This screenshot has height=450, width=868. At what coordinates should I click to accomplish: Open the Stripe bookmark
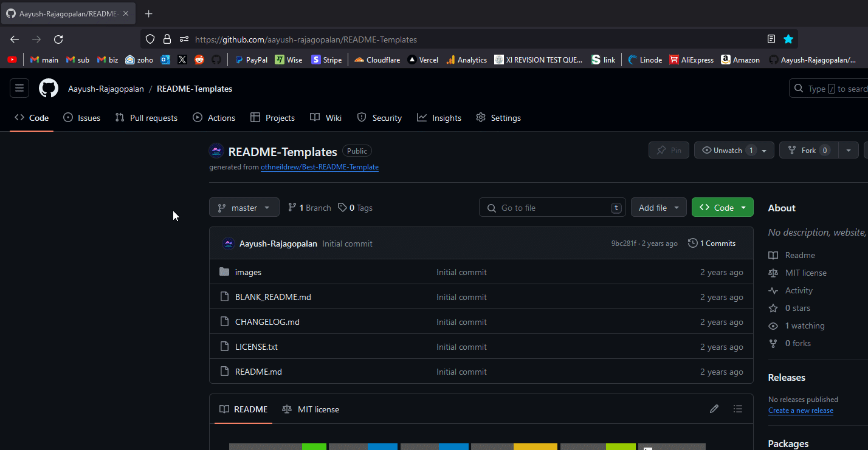point(326,60)
